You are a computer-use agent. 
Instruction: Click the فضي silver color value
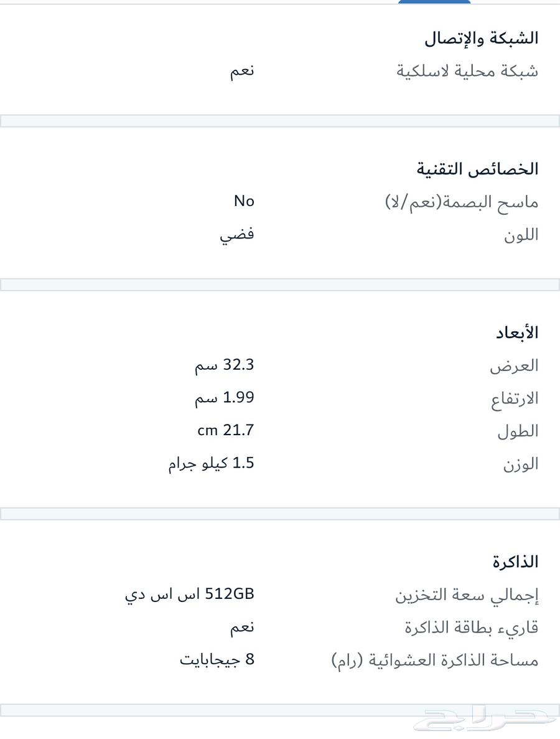[237, 235]
